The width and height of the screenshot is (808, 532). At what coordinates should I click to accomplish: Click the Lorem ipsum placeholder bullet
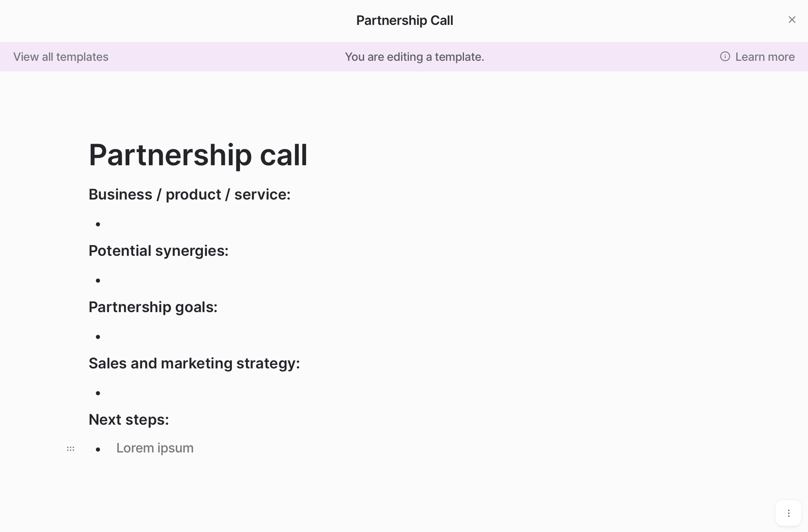tap(155, 448)
